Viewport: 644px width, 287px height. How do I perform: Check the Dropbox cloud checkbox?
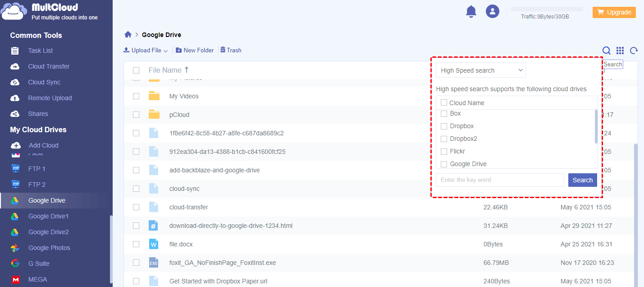pyautogui.click(x=444, y=126)
